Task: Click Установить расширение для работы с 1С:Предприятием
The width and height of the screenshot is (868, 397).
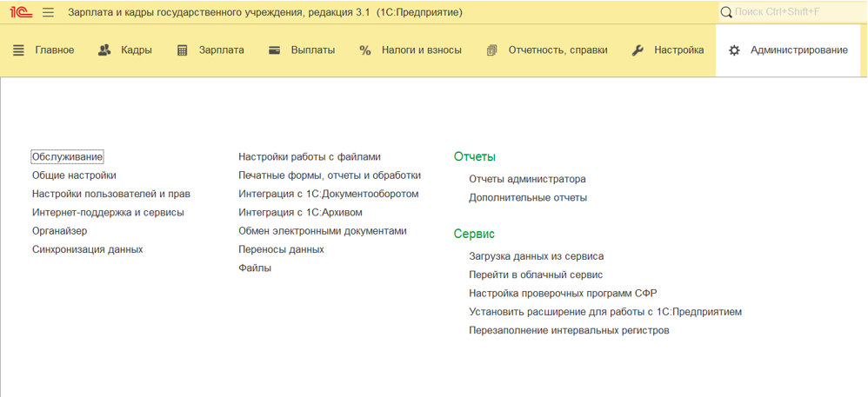Action: pyautogui.click(x=605, y=312)
